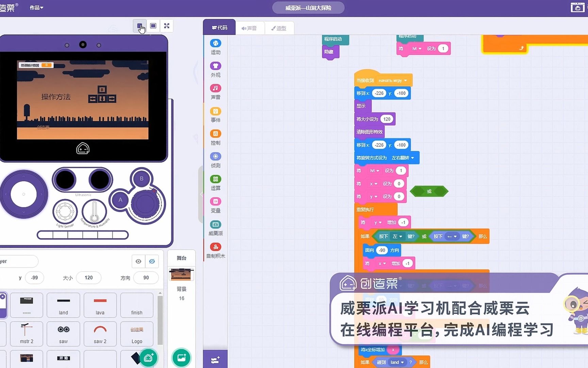Viewport: 588px width, 368px height.
Task: Select the saw sprite thumbnail
Action: tap(63, 334)
